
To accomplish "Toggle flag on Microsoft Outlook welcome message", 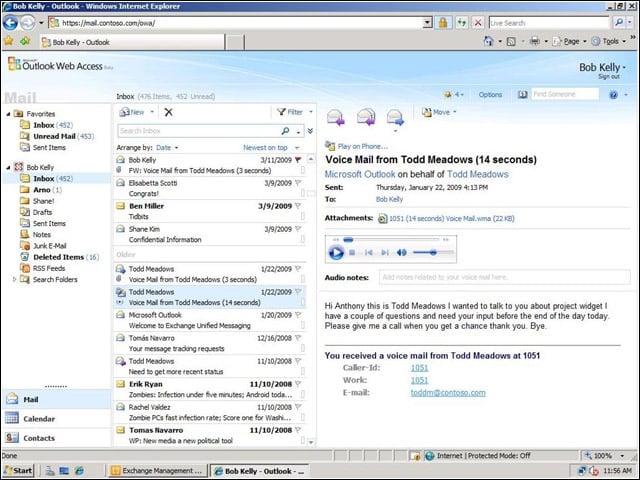I will pyautogui.click(x=298, y=315).
